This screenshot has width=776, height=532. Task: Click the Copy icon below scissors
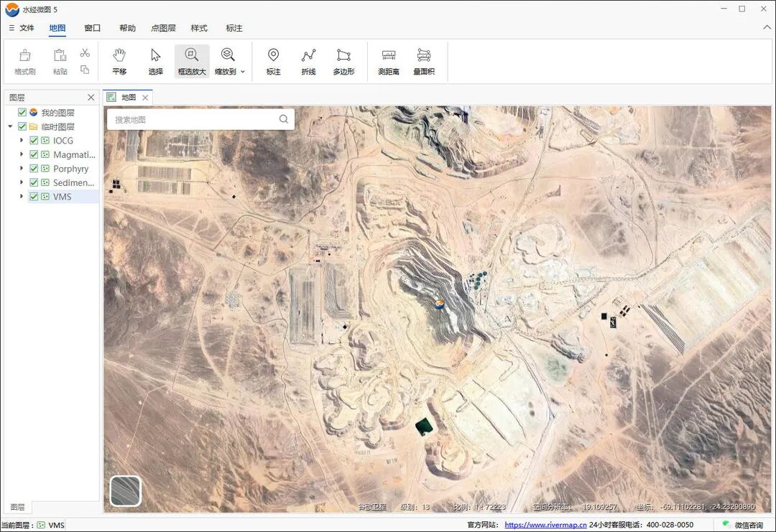point(85,70)
